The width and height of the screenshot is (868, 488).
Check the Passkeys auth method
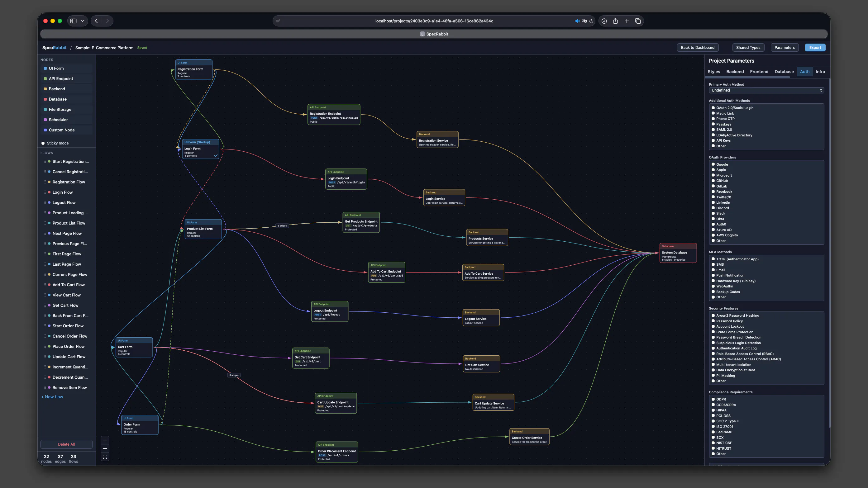(713, 124)
